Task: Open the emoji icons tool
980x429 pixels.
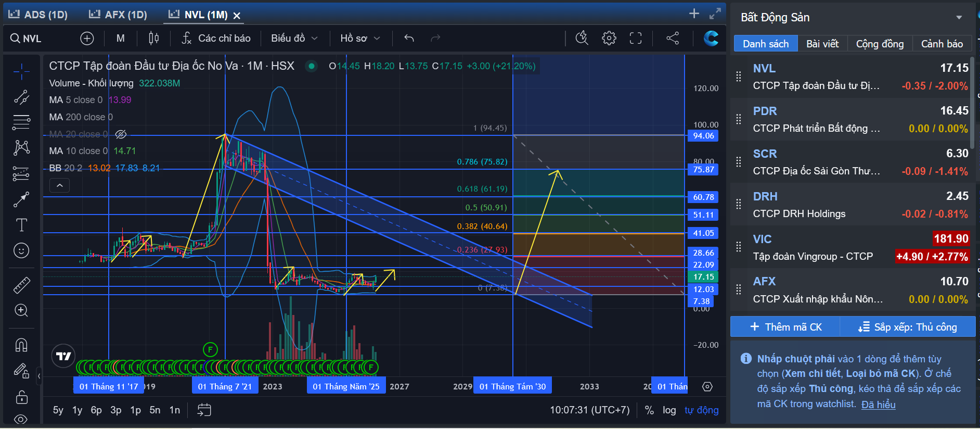Action: 21,250
